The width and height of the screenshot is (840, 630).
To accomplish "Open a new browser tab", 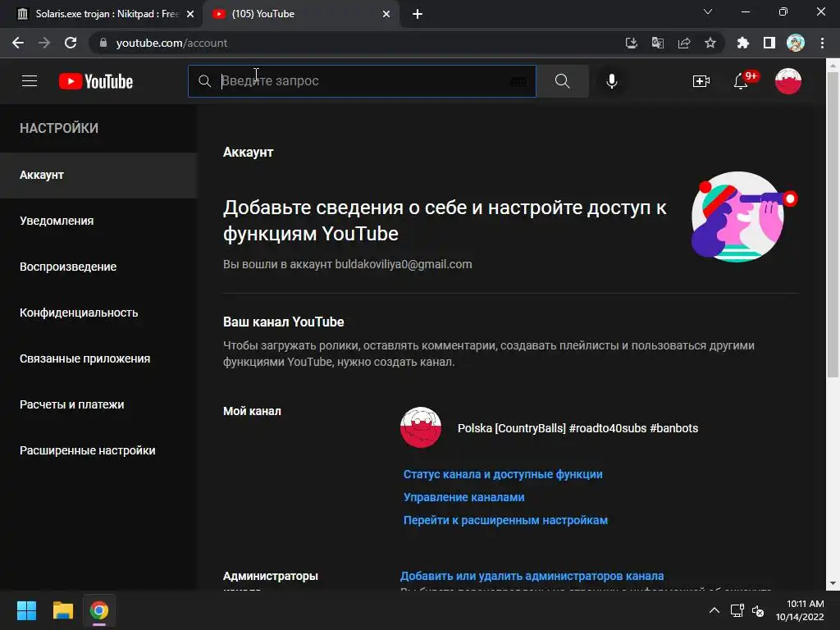I will pyautogui.click(x=418, y=14).
